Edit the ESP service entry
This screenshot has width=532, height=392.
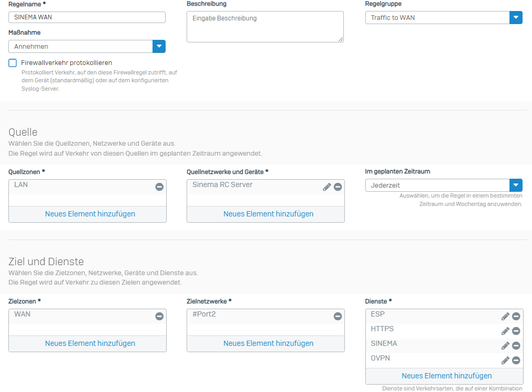click(505, 316)
